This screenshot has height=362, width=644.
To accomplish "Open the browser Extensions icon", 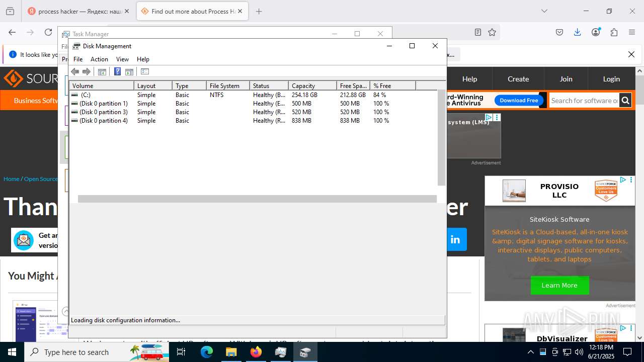I will (x=614, y=32).
